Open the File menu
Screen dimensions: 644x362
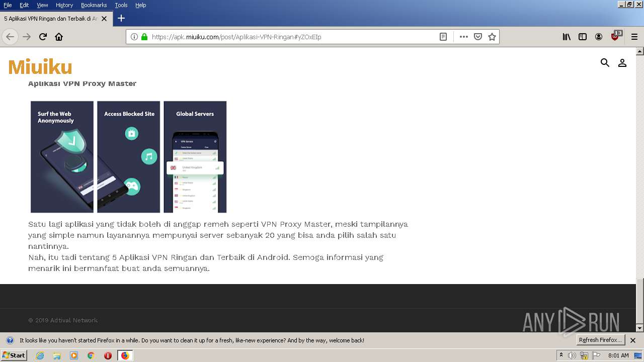point(8,5)
